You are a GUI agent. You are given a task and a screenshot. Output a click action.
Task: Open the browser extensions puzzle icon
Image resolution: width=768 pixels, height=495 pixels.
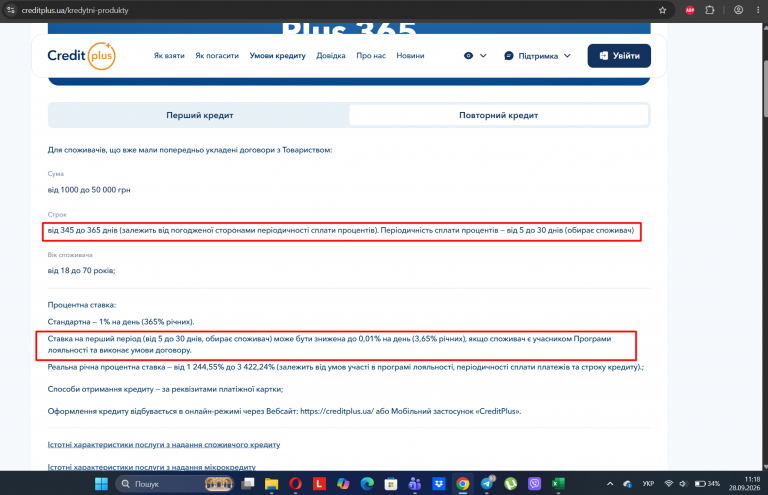pyautogui.click(x=710, y=10)
